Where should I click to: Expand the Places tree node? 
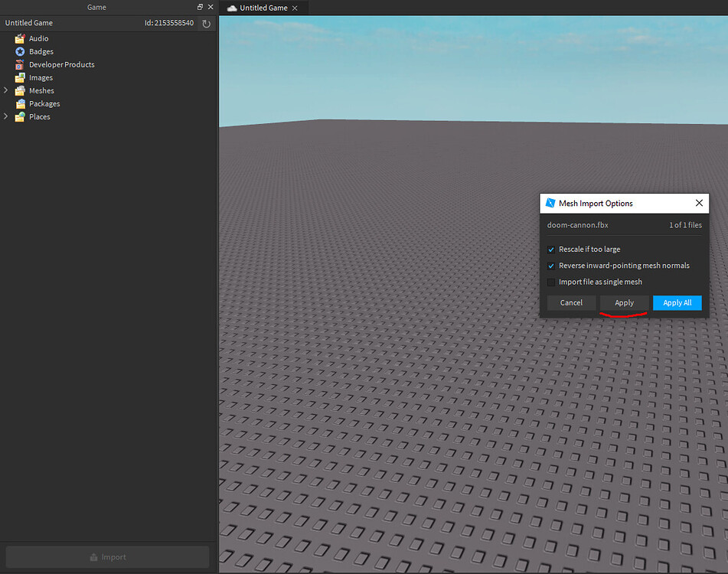click(x=6, y=116)
